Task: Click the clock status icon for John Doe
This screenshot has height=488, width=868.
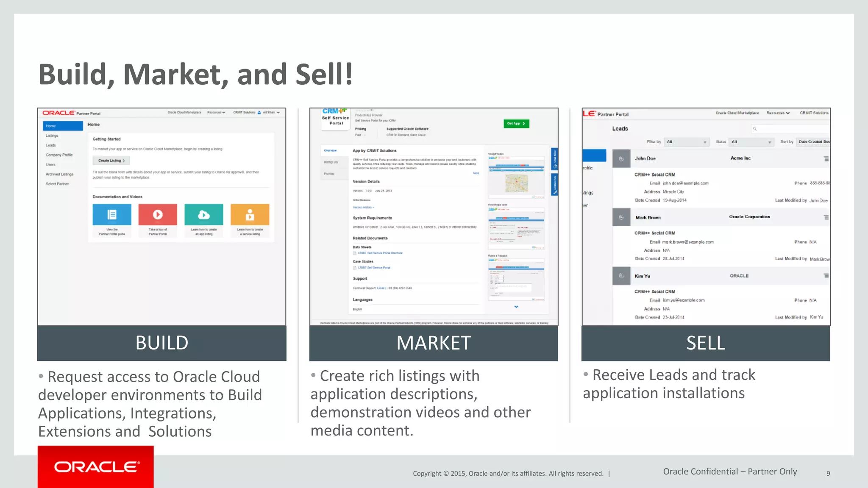Action: [x=621, y=159]
